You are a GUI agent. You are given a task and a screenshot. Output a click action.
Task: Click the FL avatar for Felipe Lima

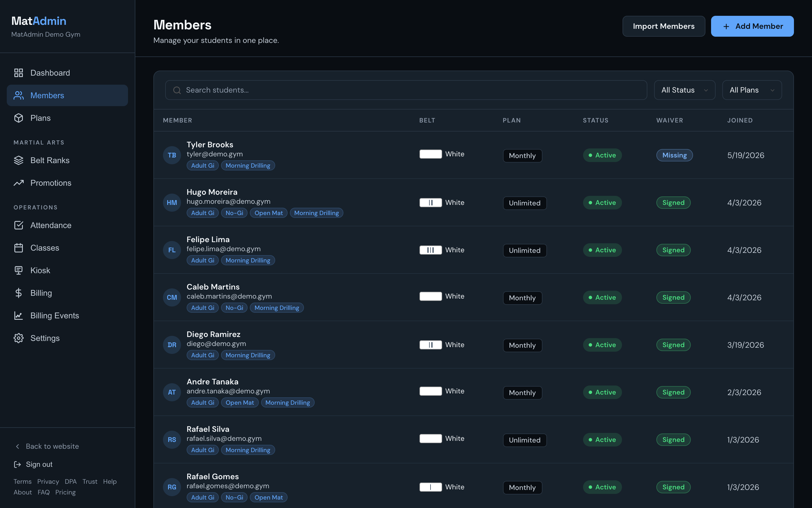point(172,250)
